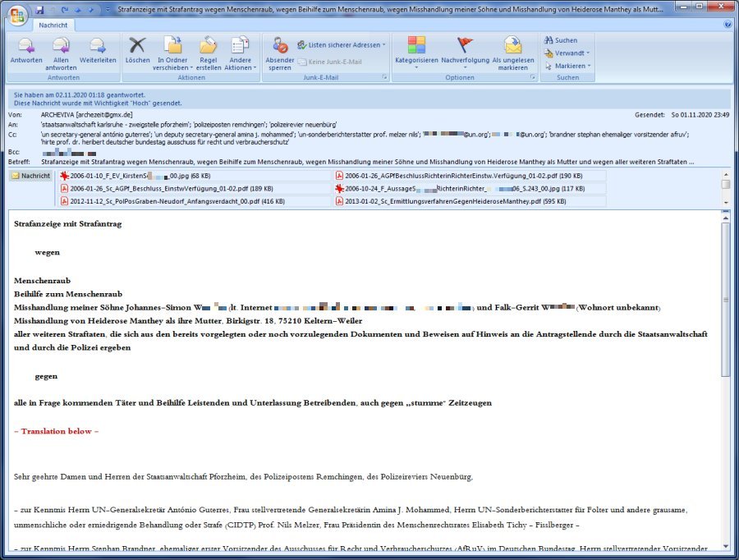Select Cc recipient 'un-sonderberichterstatter prof. melzer nils'
Viewport: 739px width, 560px height.
coord(358,135)
